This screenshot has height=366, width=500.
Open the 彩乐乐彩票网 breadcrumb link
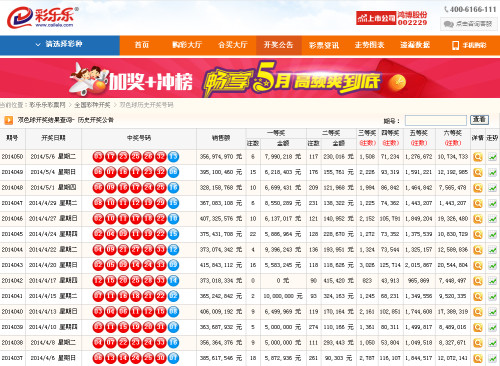pyautogui.click(x=47, y=105)
